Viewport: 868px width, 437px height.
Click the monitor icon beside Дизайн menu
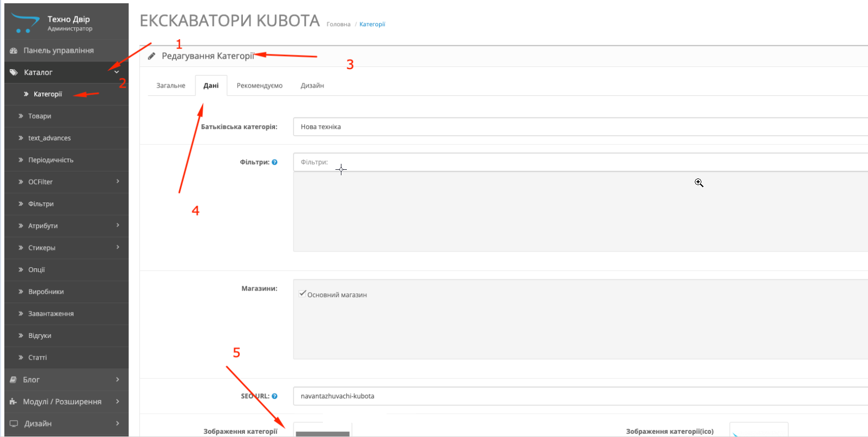click(14, 423)
